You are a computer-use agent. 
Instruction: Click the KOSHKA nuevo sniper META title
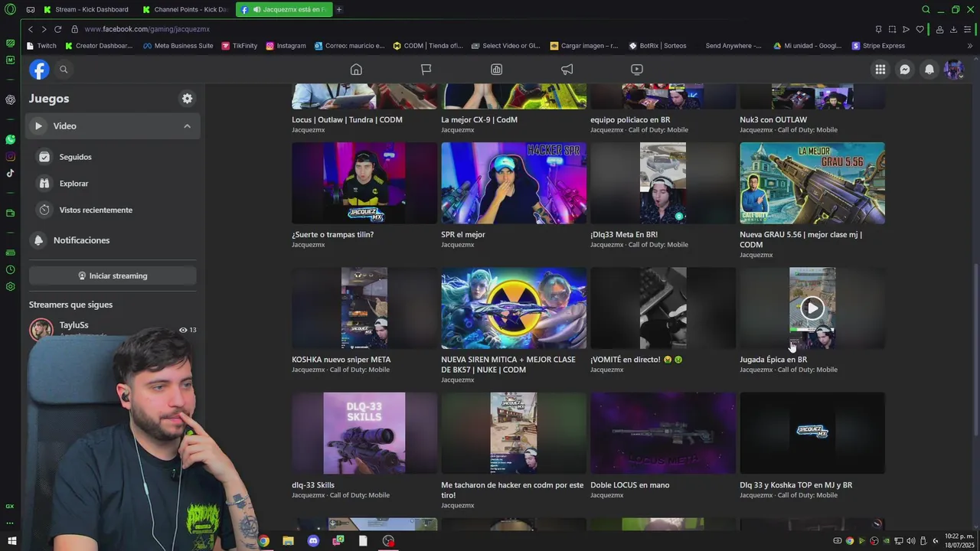pyautogui.click(x=341, y=360)
